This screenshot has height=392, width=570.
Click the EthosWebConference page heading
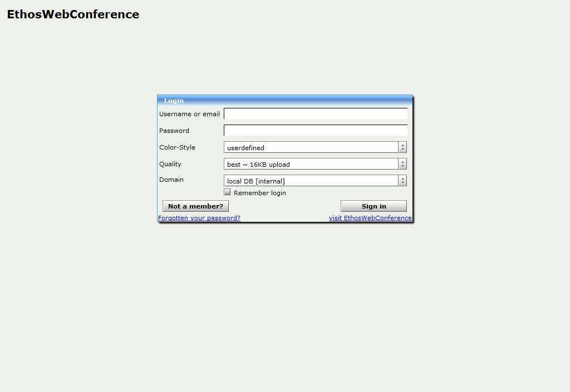click(x=73, y=14)
